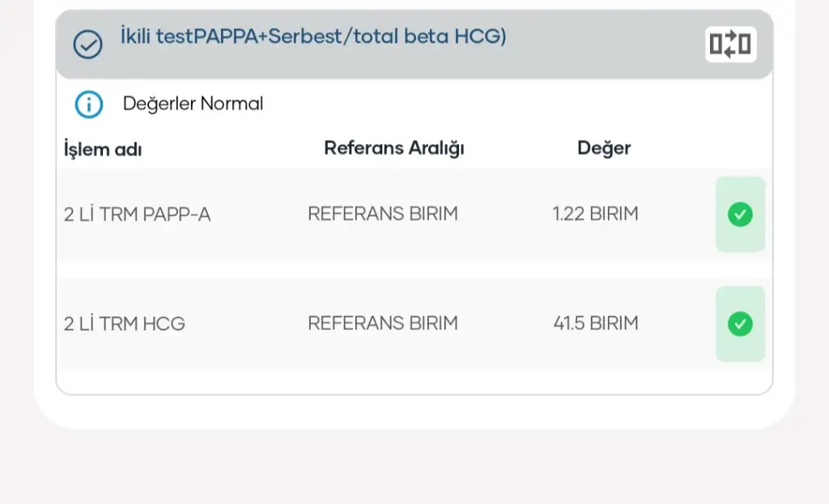This screenshot has height=504, width=829.
Task: Click the İşlem adı column header
Action: coord(103,149)
